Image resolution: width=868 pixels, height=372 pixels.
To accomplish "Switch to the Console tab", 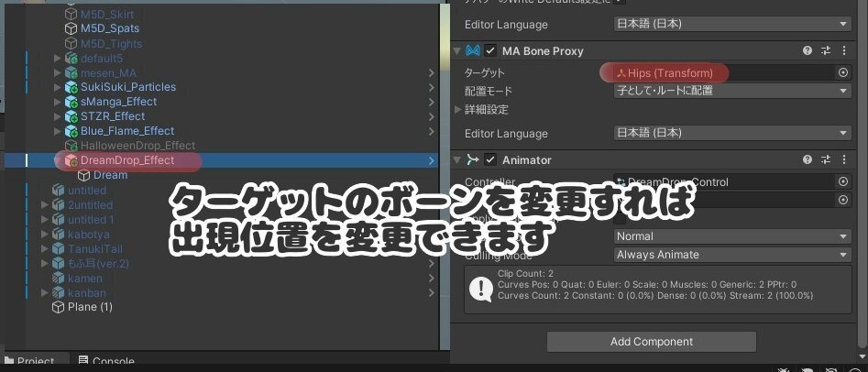I will (106, 362).
